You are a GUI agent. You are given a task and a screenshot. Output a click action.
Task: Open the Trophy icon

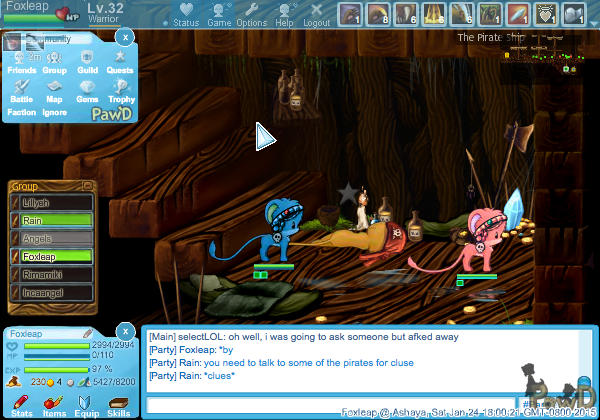coord(120,92)
